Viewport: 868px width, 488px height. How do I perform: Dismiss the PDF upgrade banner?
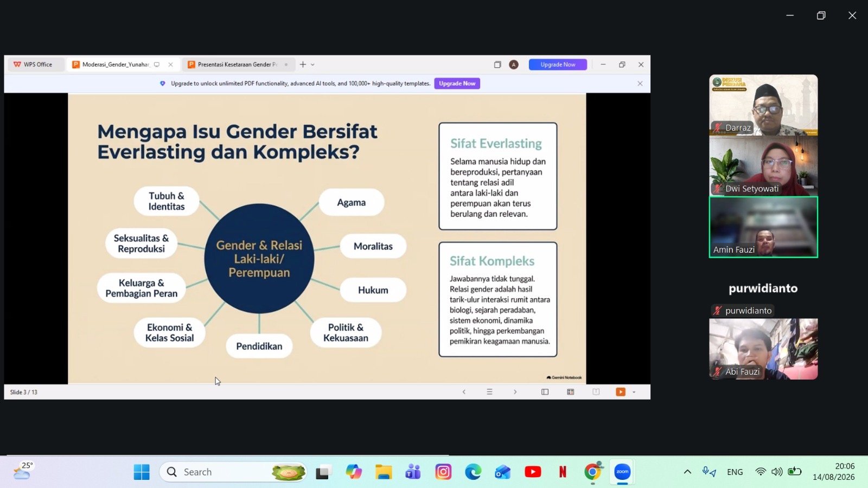640,84
